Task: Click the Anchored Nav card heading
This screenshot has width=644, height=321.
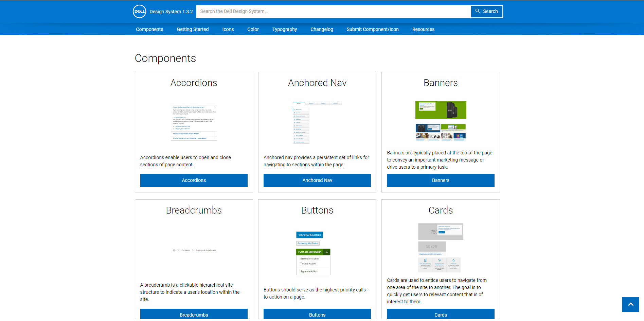Action: pyautogui.click(x=317, y=83)
